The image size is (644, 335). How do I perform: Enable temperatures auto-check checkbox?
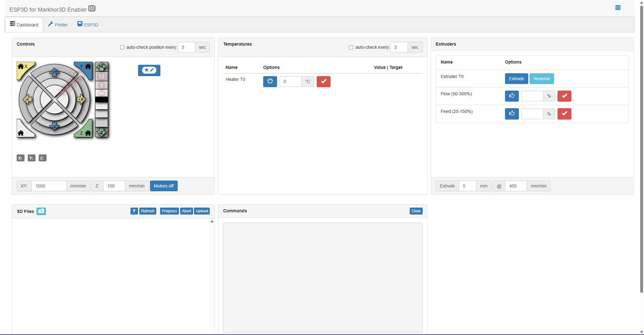click(351, 47)
